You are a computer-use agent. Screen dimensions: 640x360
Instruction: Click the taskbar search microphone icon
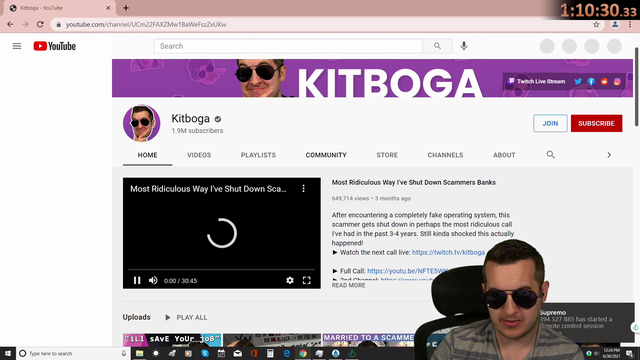124,353
